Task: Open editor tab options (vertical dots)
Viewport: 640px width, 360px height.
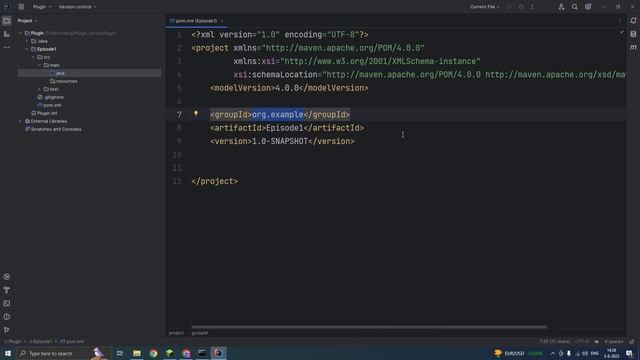Action: (x=620, y=21)
